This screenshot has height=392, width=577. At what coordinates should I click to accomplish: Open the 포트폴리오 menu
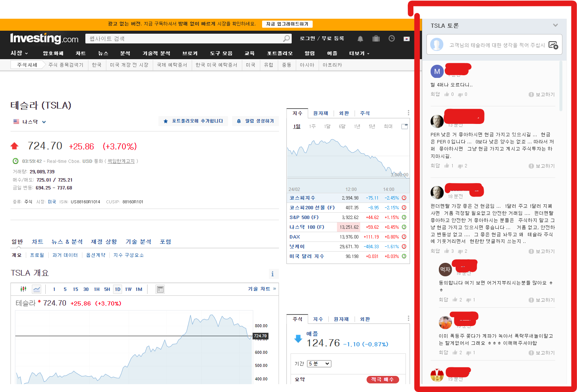point(280,53)
